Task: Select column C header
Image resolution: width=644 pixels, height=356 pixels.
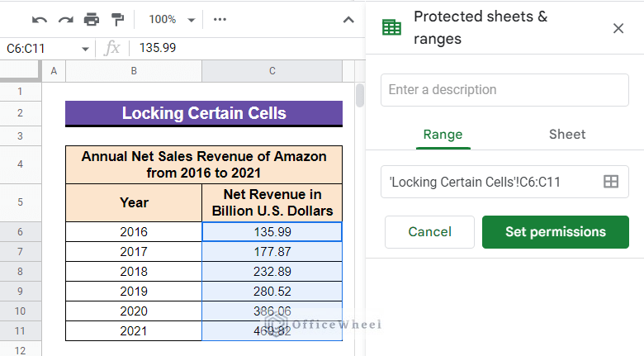Action: click(x=272, y=71)
